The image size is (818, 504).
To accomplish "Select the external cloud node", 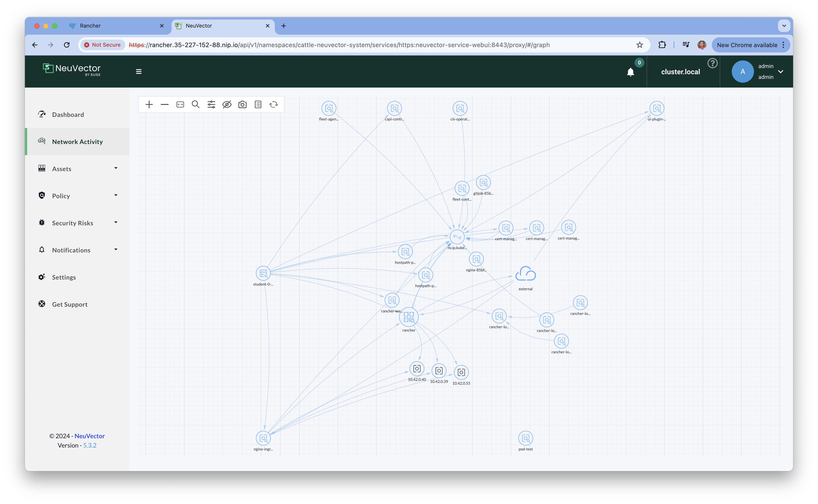I will pos(525,274).
